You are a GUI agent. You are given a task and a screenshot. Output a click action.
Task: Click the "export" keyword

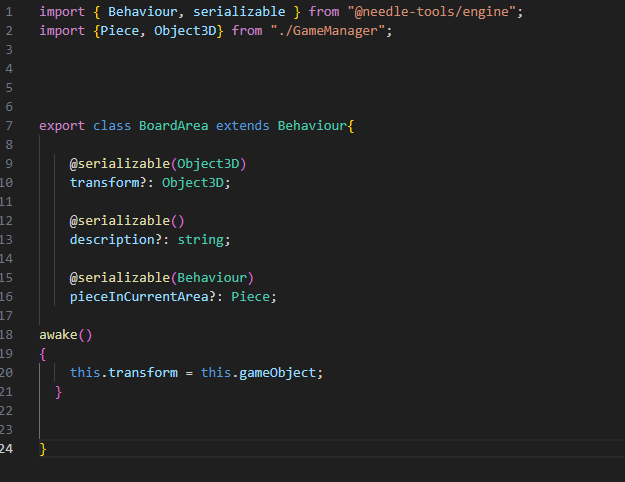click(62, 126)
